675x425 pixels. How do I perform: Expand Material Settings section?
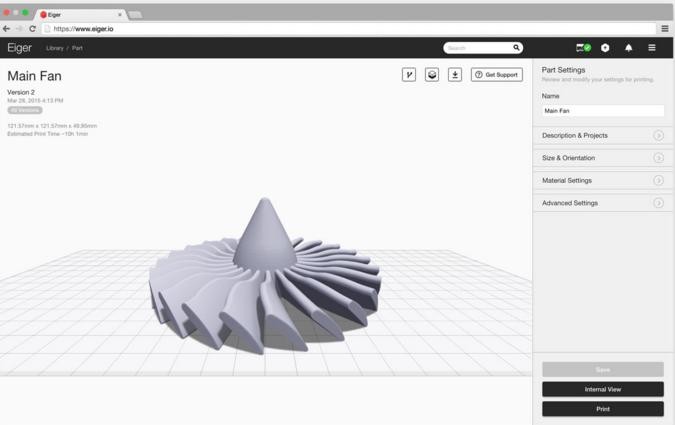pyautogui.click(x=601, y=181)
